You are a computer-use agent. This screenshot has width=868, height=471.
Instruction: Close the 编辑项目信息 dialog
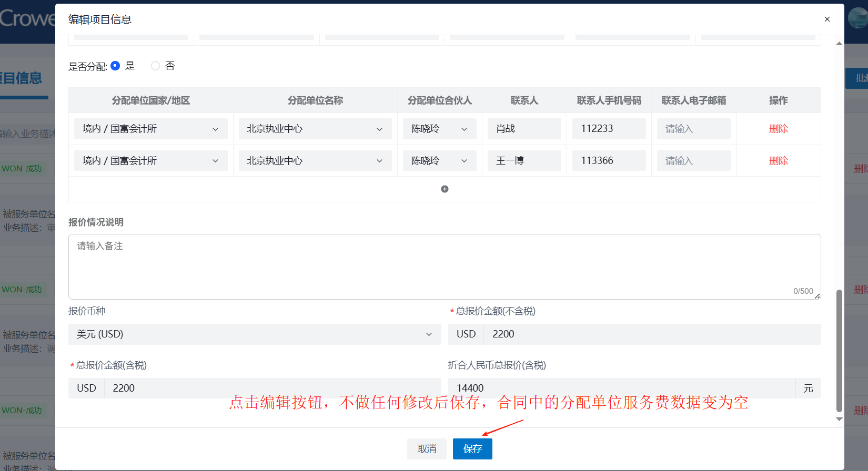(x=827, y=19)
